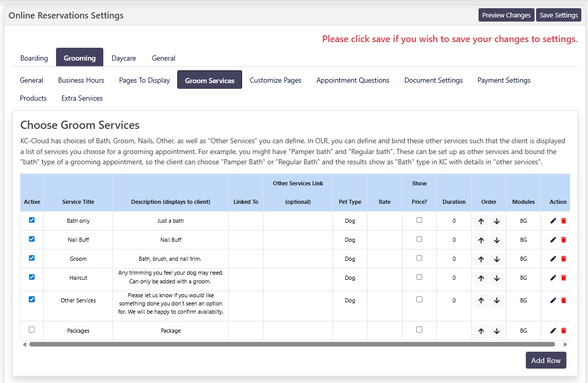The image size is (588, 383).
Task: Click pencil icon for Other Services row
Action: (x=553, y=300)
